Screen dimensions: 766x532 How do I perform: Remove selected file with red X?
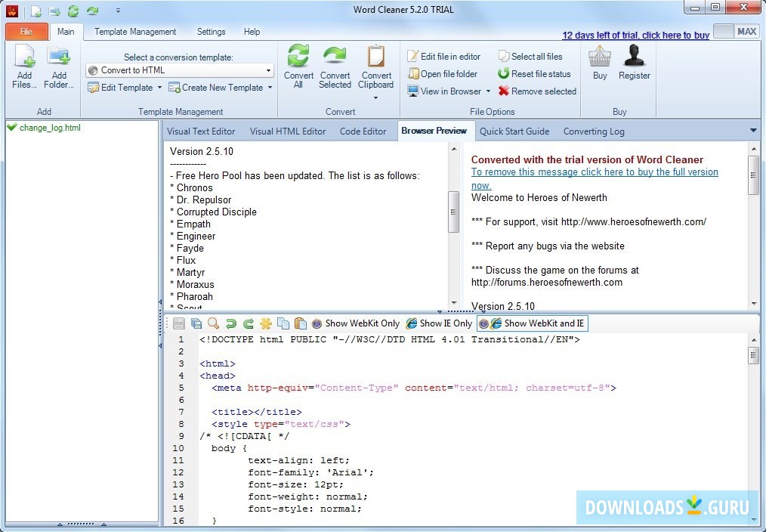[537, 91]
